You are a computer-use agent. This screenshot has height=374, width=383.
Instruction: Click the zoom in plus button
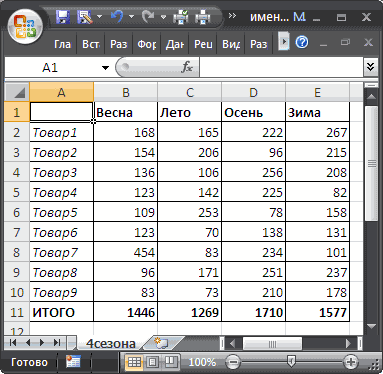point(351,362)
